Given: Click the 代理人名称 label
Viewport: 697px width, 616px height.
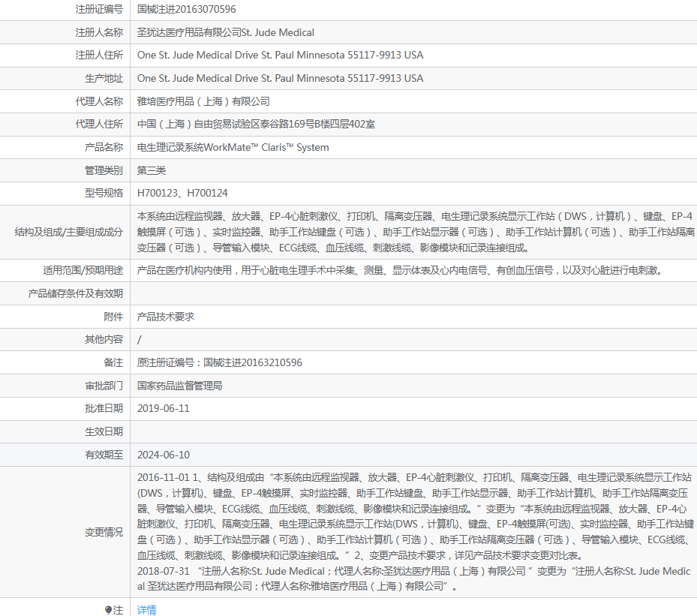Looking at the screenshot, I should 99,101.
